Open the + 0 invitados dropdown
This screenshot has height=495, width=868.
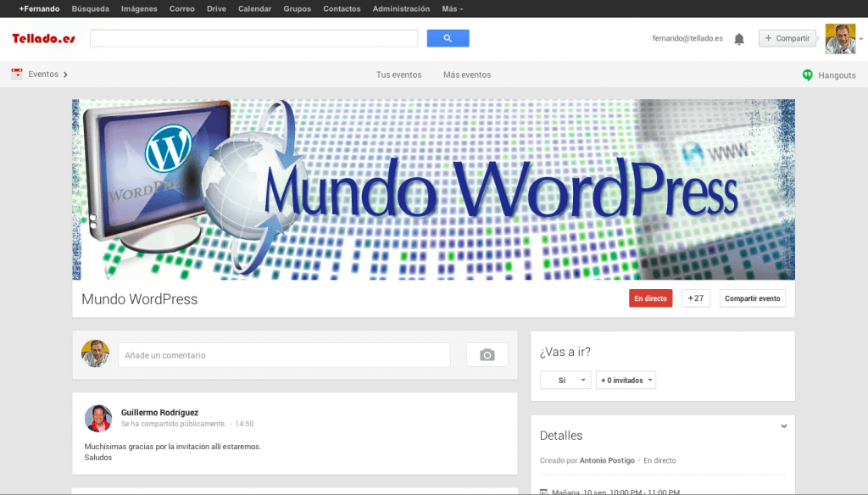click(626, 381)
